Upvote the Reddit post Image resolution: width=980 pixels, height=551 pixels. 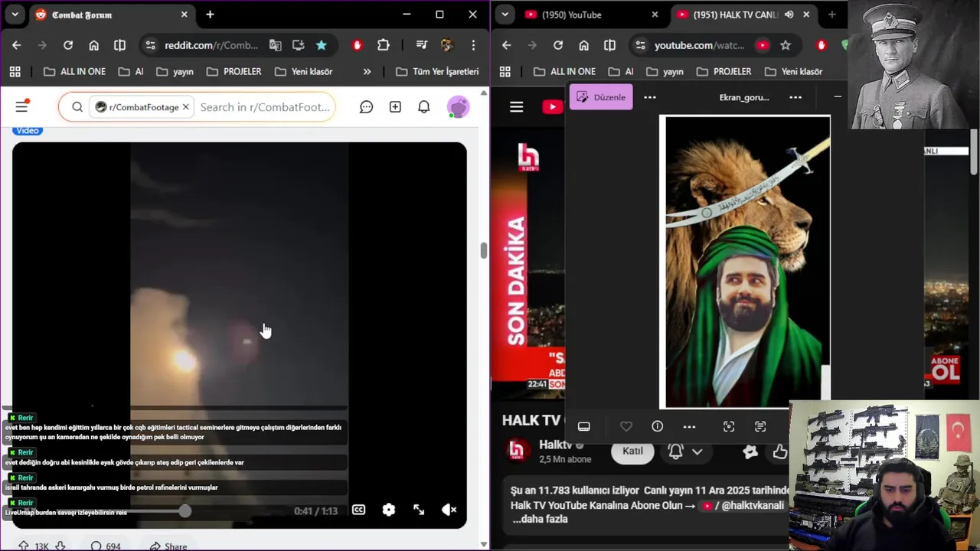pyautogui.click(x=24, y=546)
